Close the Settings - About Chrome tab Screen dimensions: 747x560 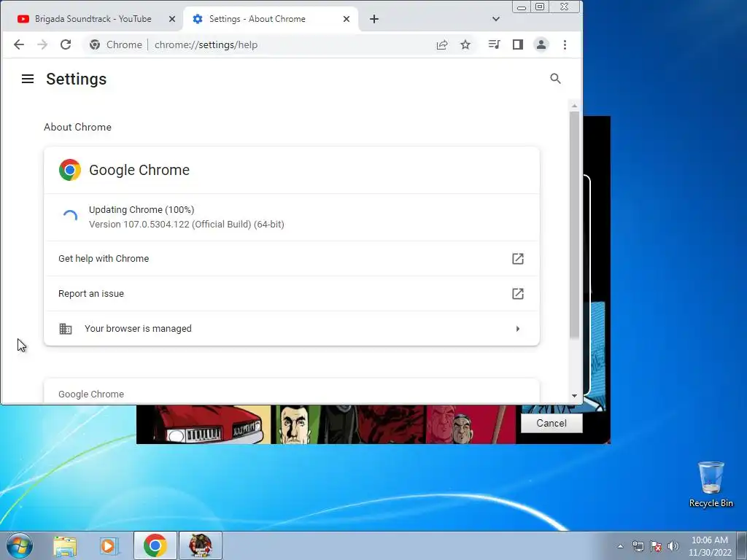point(347,19)
